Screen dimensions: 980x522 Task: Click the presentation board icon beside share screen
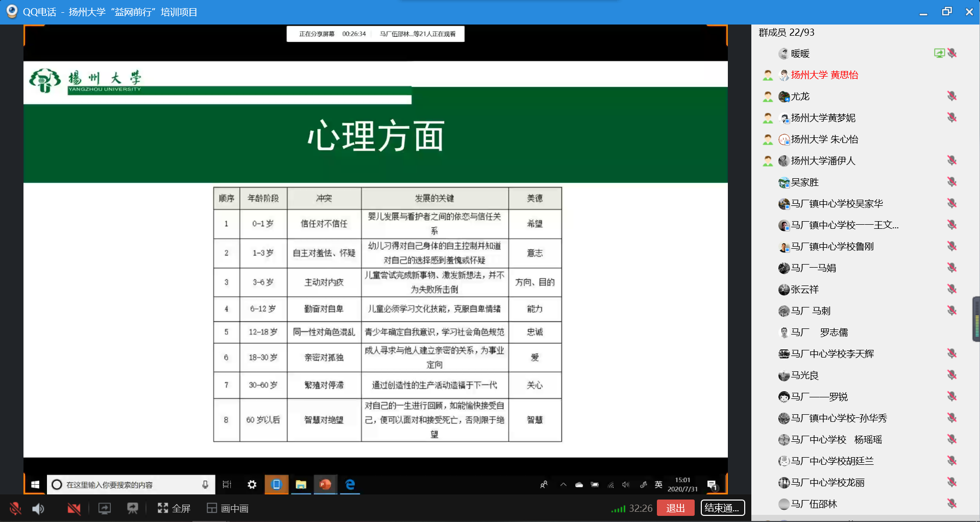click(x=133, y=508)
